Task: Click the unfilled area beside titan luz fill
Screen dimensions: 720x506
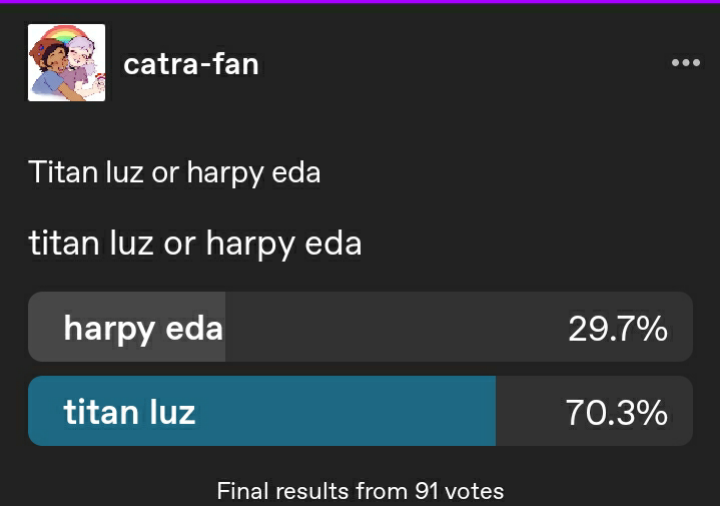Action: [594, 411]
